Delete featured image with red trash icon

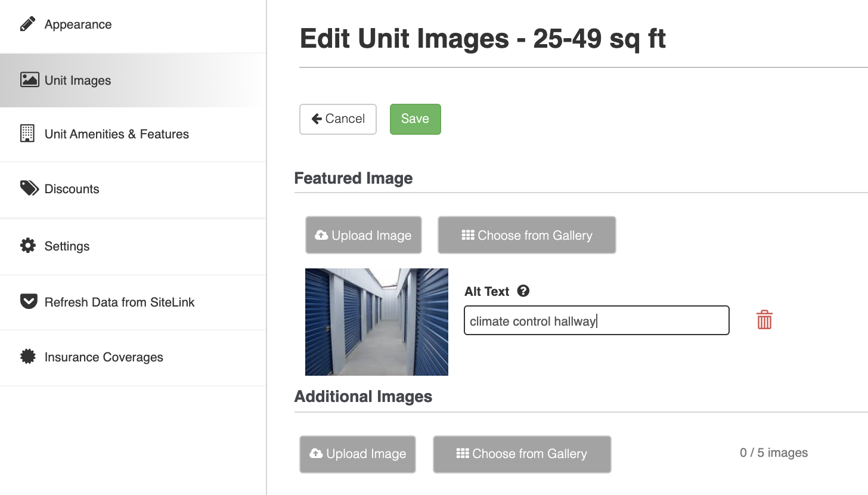(x=764, y=320)
